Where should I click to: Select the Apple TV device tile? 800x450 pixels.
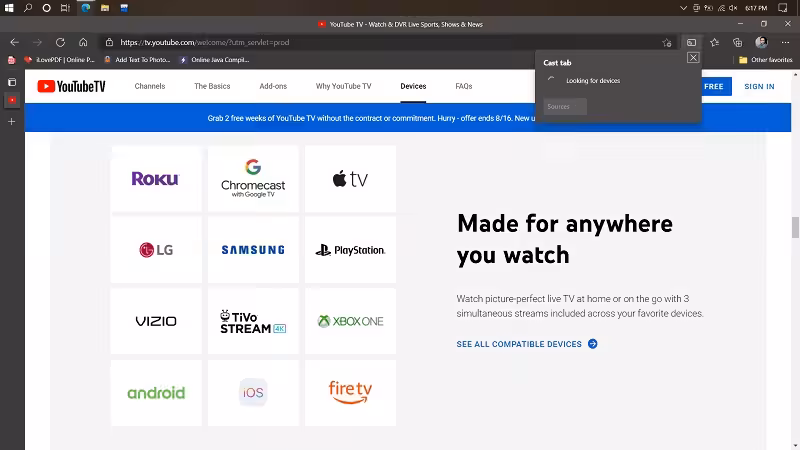(351, 179)
